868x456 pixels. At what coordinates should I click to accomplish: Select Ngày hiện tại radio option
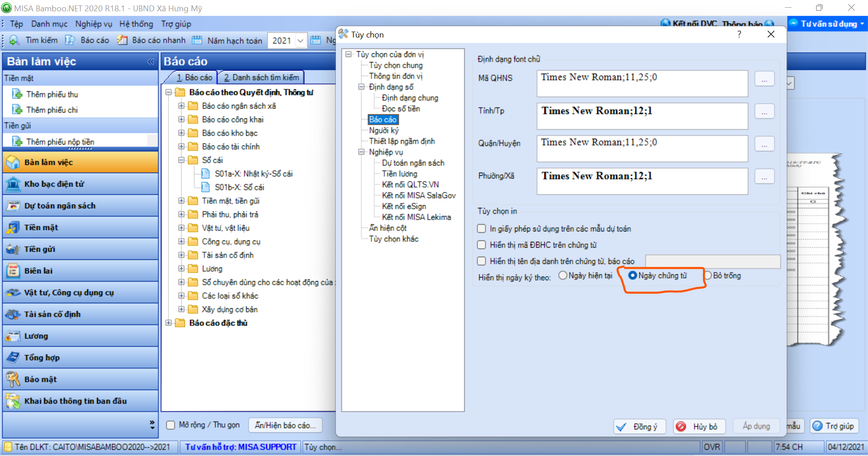[563, 275]
